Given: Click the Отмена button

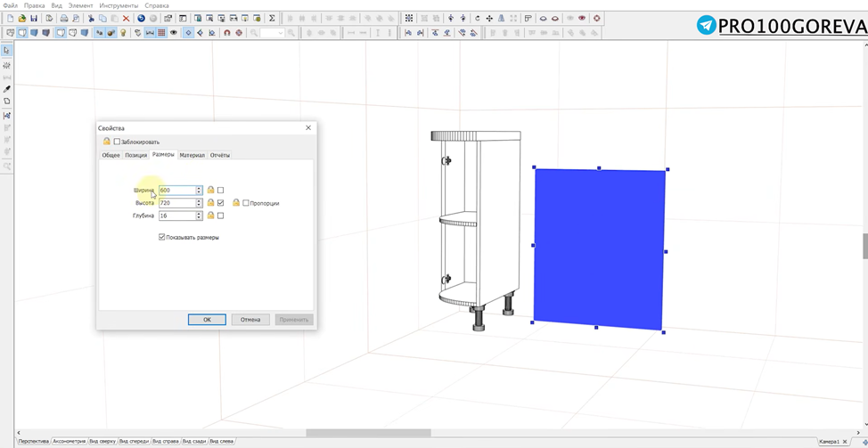Looking at the screenshot, I should pos(250,320).
